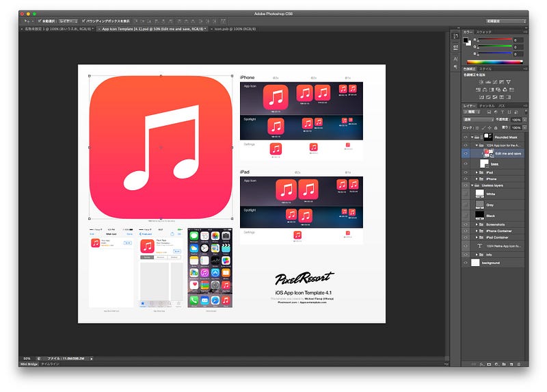Click the lock position icon
Viewport: 547px width, 392px height.
tap(490, 128)
